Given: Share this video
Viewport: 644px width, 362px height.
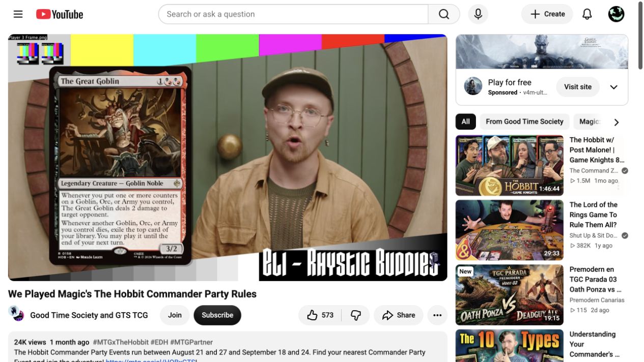Looking at the screenshot, I should [399, 315].
